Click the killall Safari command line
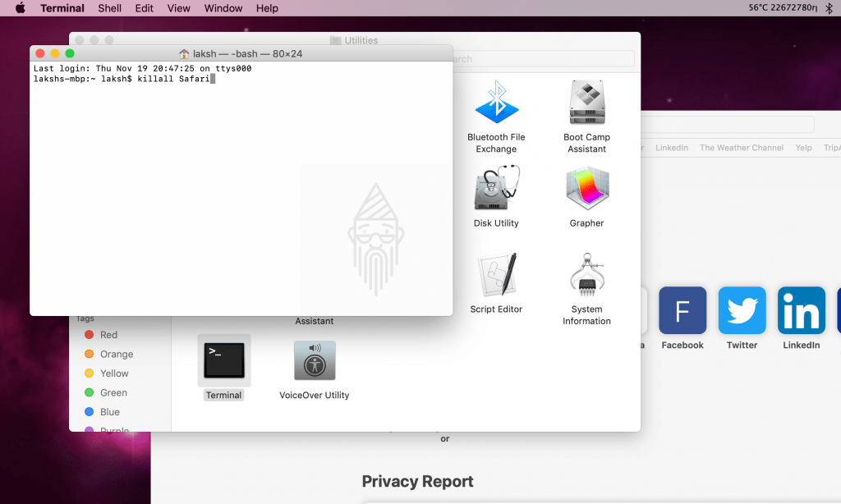The width and height of the screenshot is (841, 504). [124, 79]
